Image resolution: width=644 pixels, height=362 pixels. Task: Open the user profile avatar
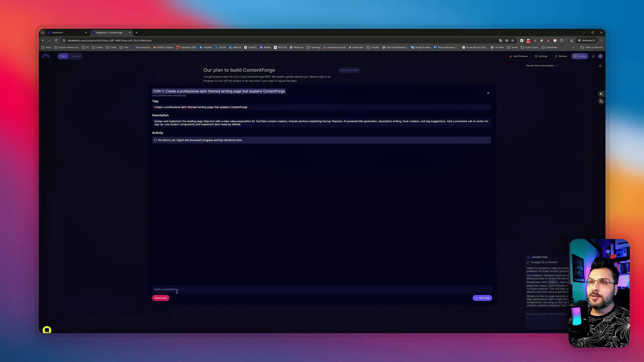tap(600, 56)
